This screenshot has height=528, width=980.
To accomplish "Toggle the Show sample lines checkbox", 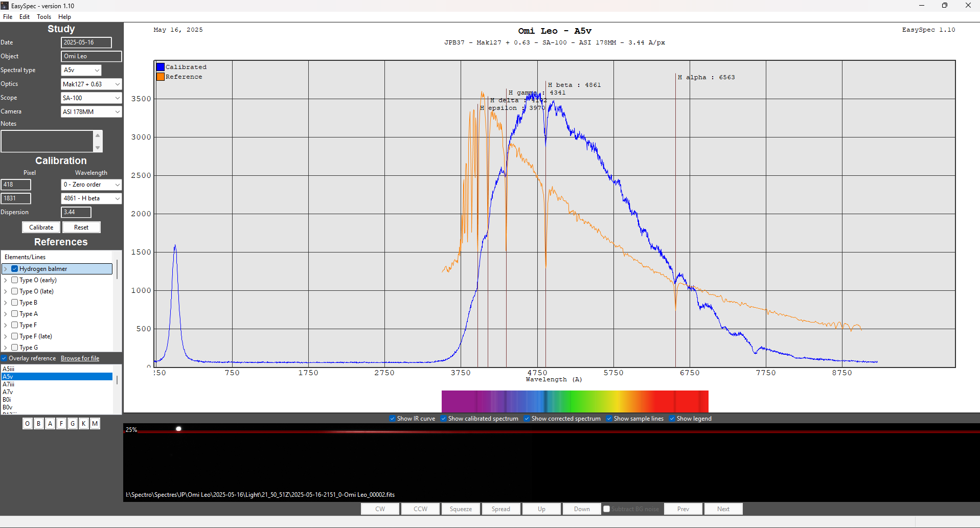I will coord(609,419).
